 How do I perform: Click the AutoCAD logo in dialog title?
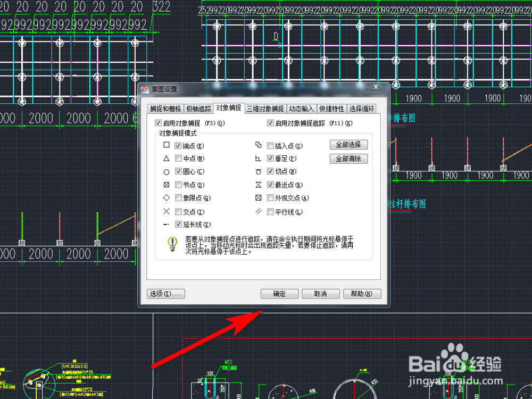pos(145,89)
